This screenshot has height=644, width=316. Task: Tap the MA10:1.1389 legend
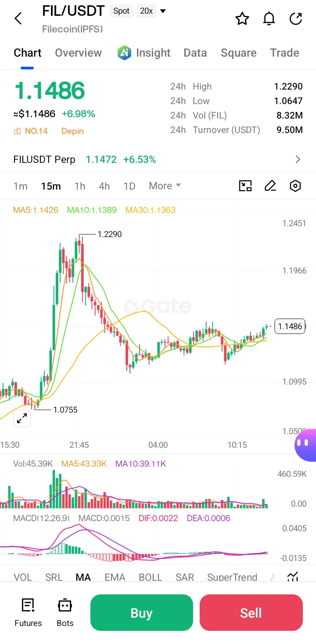pyautogui.click(x=92, y=210)
